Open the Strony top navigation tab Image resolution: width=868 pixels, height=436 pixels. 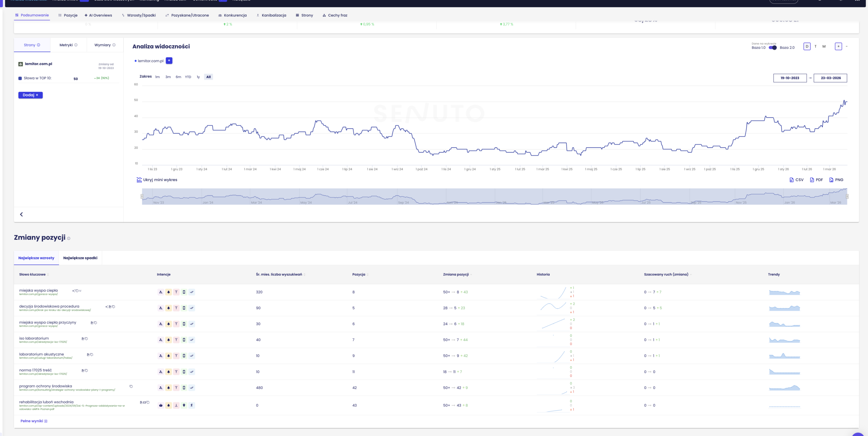(x=304, y=15)
